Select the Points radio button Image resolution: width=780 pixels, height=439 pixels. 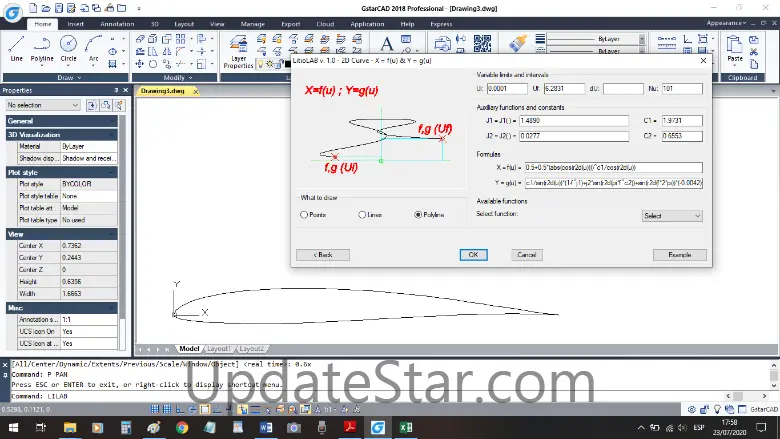tap(304, 215)
